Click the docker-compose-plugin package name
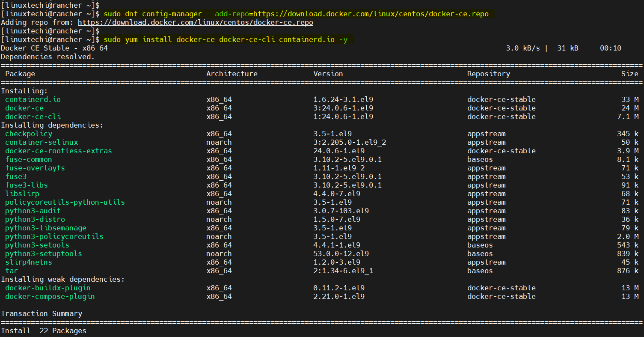644x337 pixels. point(50,296)
